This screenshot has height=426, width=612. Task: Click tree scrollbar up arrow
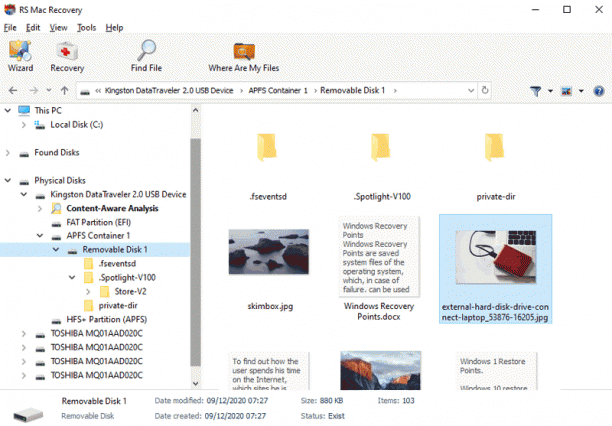coord(196,111)
